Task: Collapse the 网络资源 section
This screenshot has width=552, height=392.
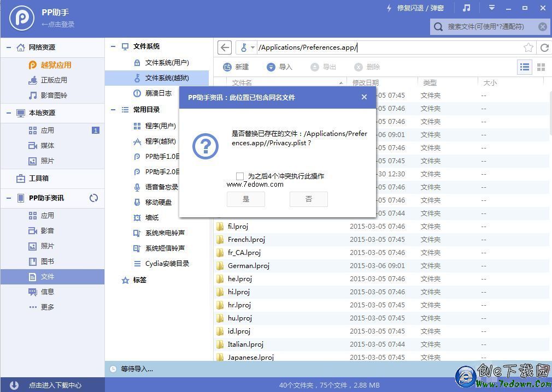Action: click(9, 47)
